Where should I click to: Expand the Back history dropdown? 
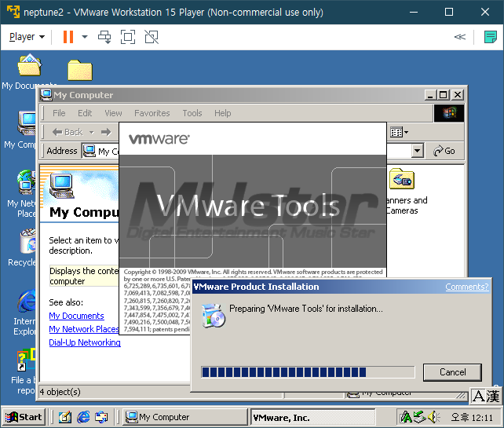pos(92,132)
